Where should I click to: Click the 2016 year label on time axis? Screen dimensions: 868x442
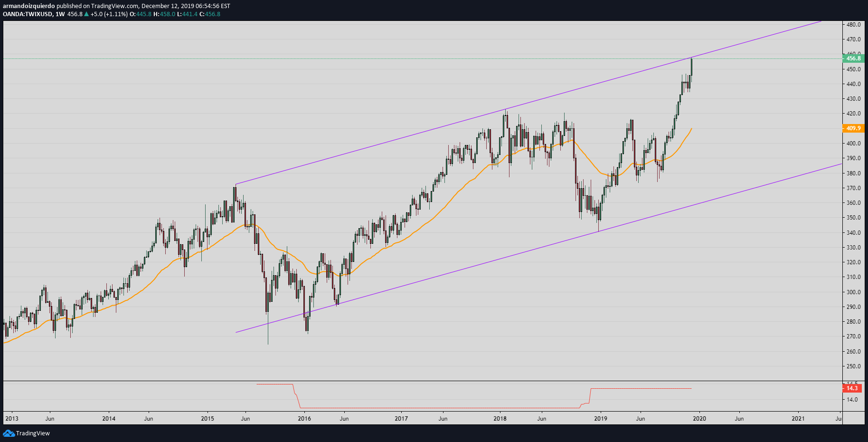pyautogui.click(x=304, y=419)
